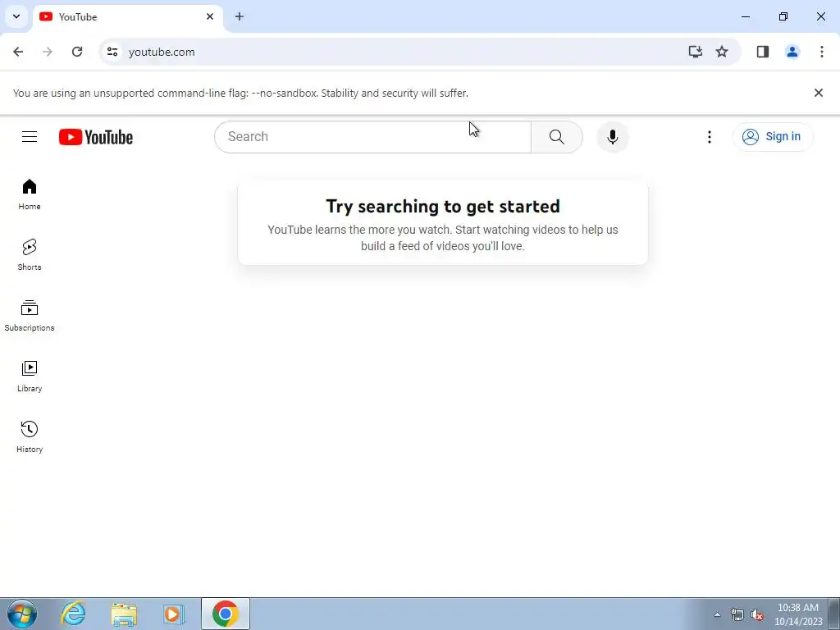Open Chrome's three-dot menu

point(822,52)
